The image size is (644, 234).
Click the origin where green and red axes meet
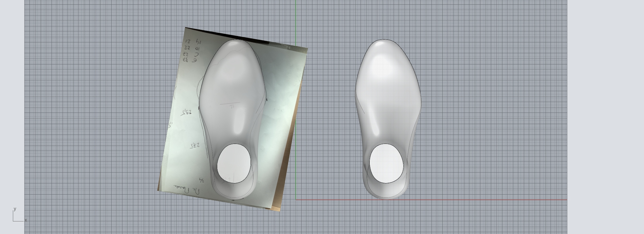coord(296,200)
